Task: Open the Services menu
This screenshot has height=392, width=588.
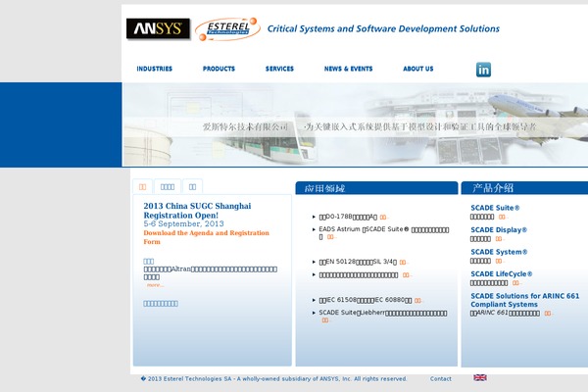Action: pyautogui.click(x=279, y=69)
